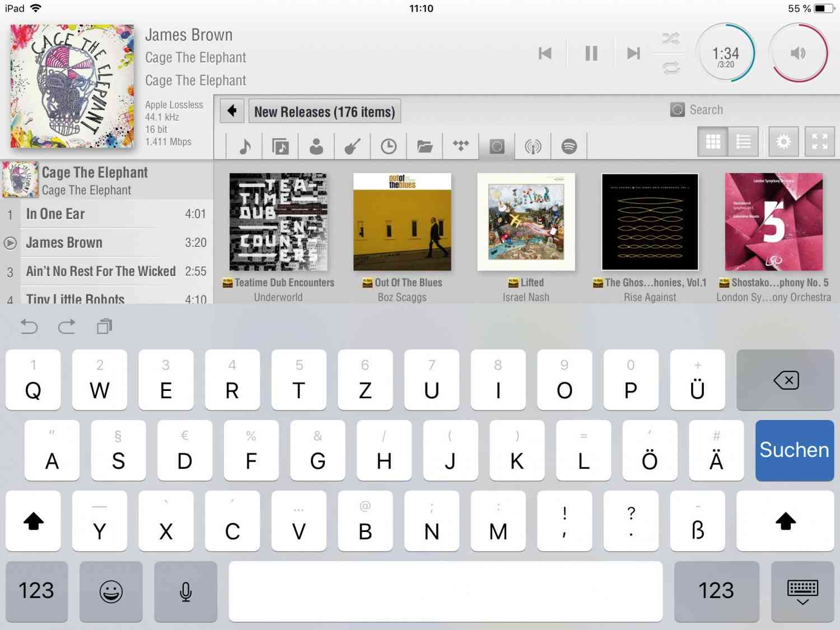Tap the Q key
This screenshot has width=840, height=630.
click(x=33, y=380)
